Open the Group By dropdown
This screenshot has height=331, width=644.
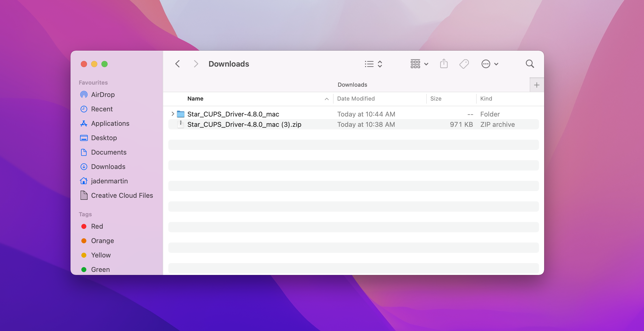[x=419, y=64]
